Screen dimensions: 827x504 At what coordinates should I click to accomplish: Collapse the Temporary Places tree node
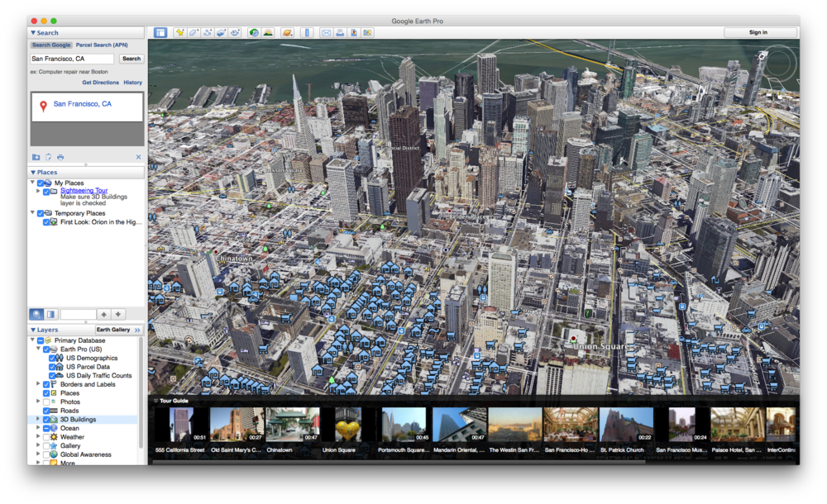(33, 213)
